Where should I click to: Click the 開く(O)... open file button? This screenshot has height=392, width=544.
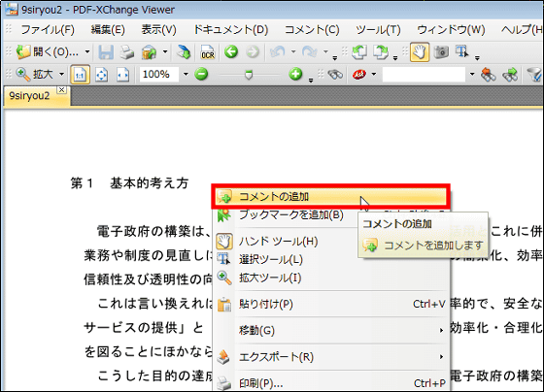pyautogui.click(x=48, y=52)
